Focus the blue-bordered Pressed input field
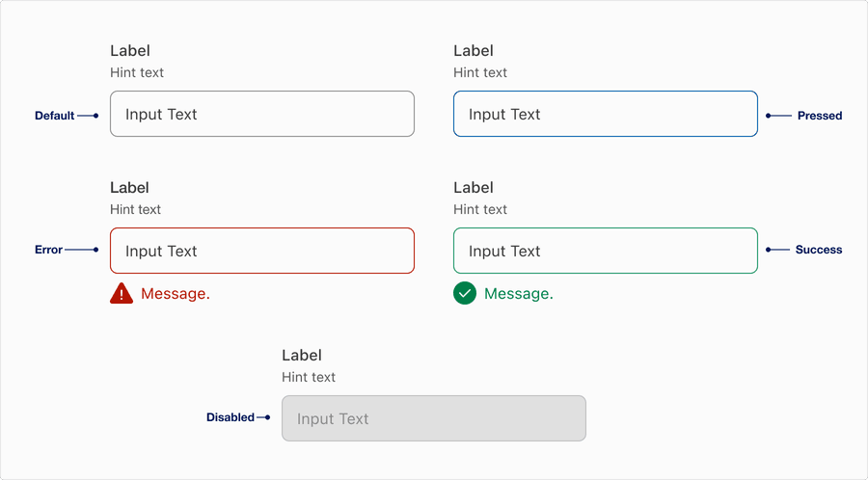Viewport: 868px width, 480px height. (x=605, y=114)
